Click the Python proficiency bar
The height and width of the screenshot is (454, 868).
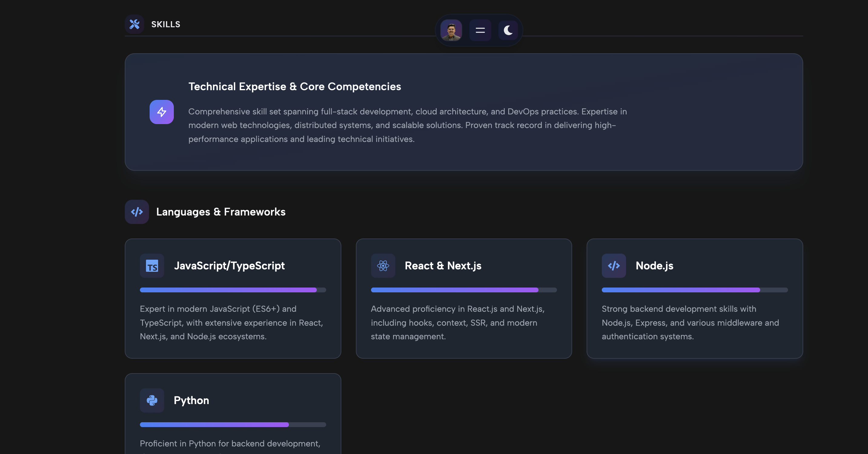233,425
